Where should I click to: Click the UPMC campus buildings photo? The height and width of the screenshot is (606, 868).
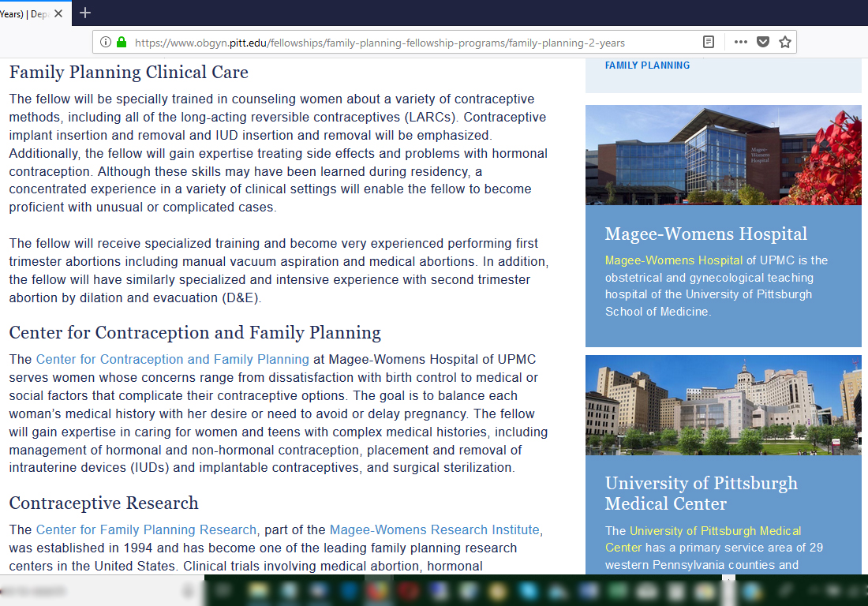[724, 405]
